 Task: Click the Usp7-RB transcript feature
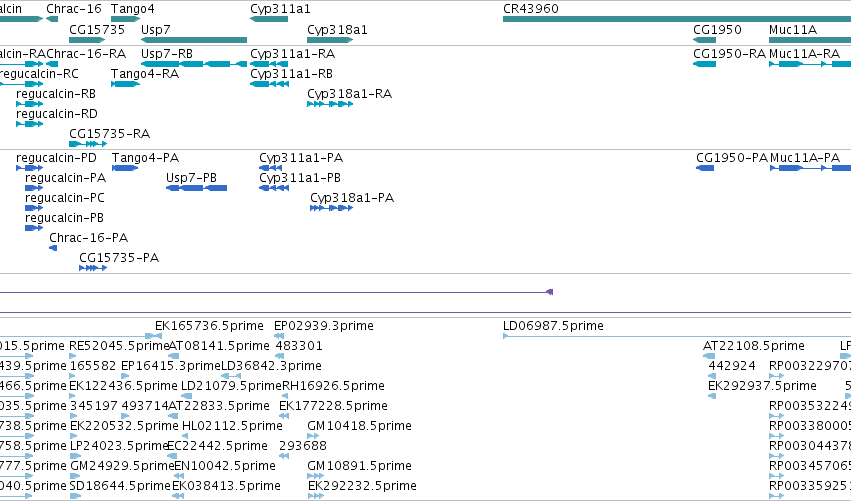[x=194, y=64]
